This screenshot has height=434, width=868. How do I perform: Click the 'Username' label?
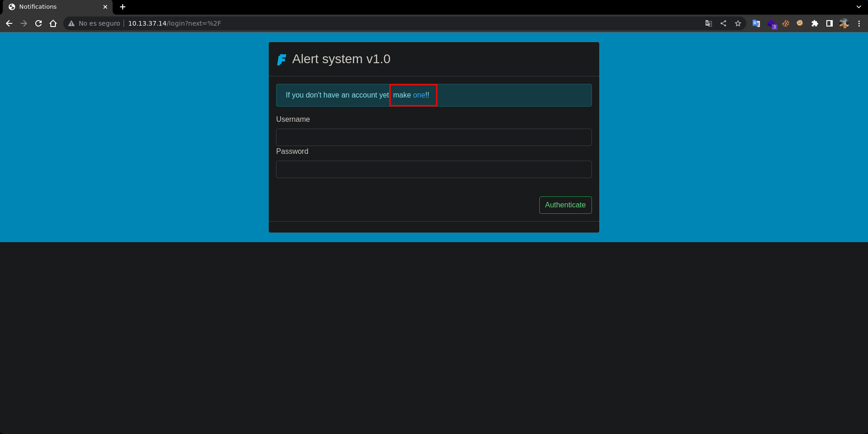(293, 119)
